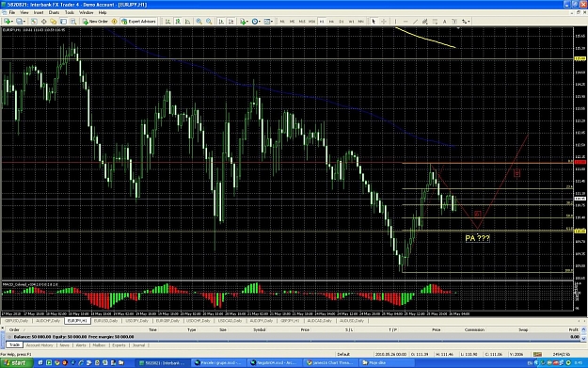Image resolution: width=588 pixels, height=368 pixels.
Task: Open the Profiles toolbar icon
Action: [21, 22]
